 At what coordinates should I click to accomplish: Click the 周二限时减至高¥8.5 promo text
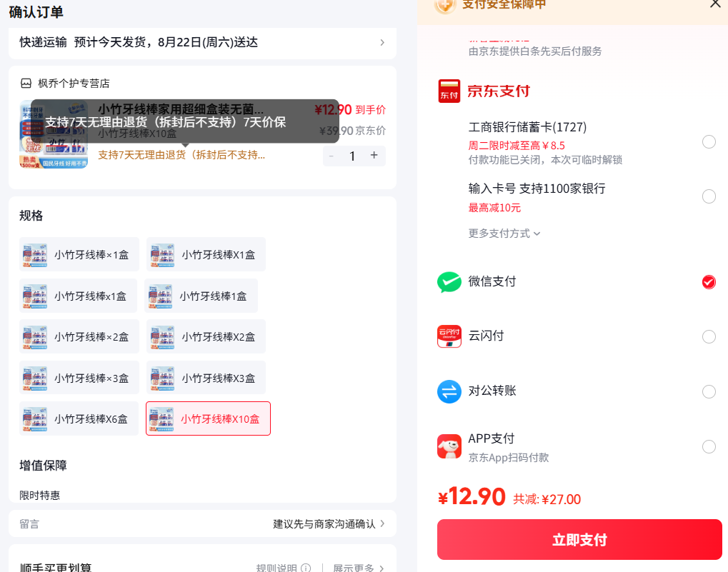coord(517,146)
